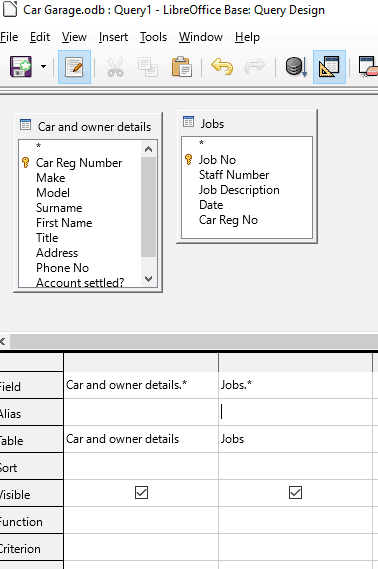Select Car Reg Number field in table
Viewport: 378px width, 569px height.
[x=79, y=163]
